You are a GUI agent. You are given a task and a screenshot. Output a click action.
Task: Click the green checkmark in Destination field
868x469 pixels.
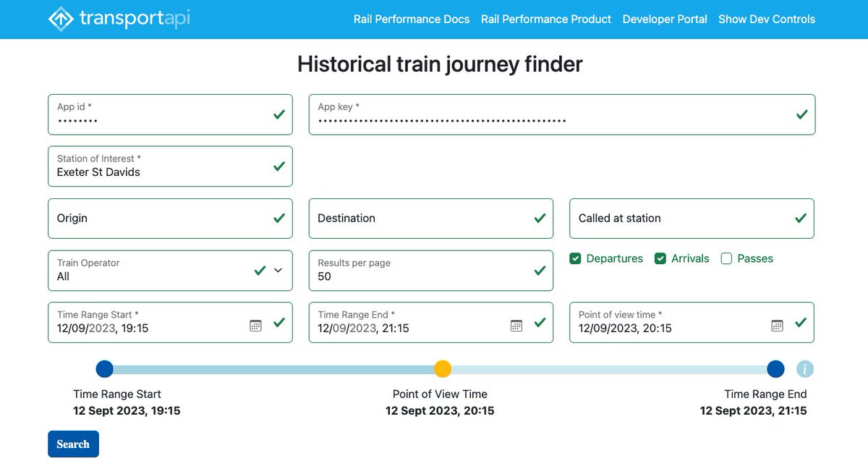540,219
